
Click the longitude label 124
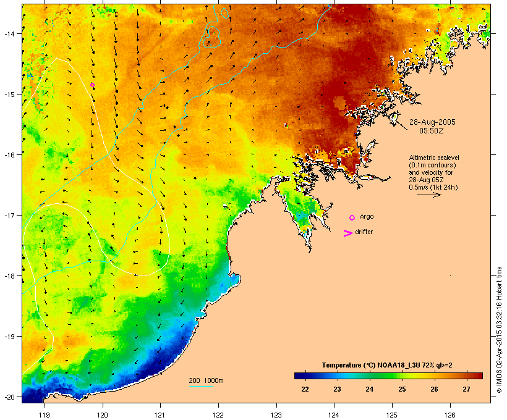[x=334, y=415]
